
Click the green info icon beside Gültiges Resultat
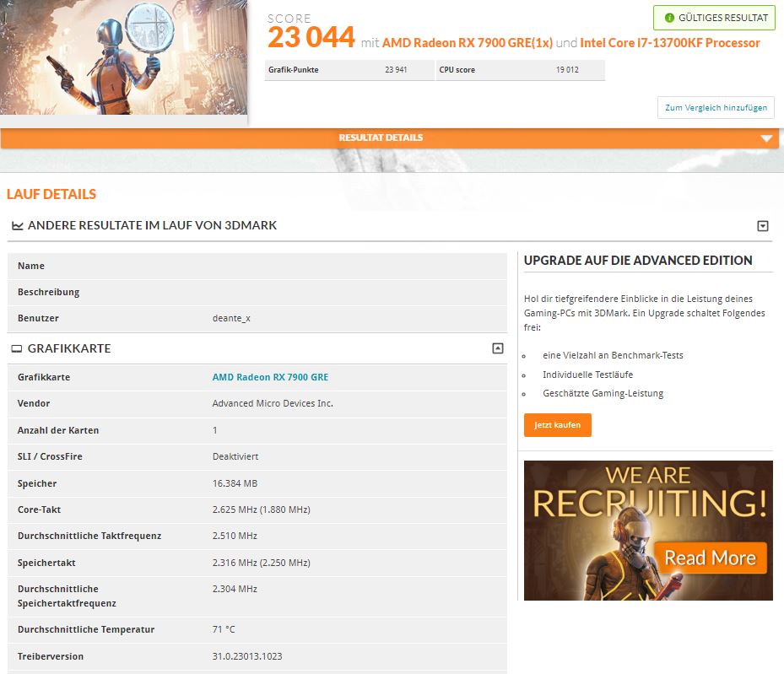pyautogui.click(x=669, y=18)
